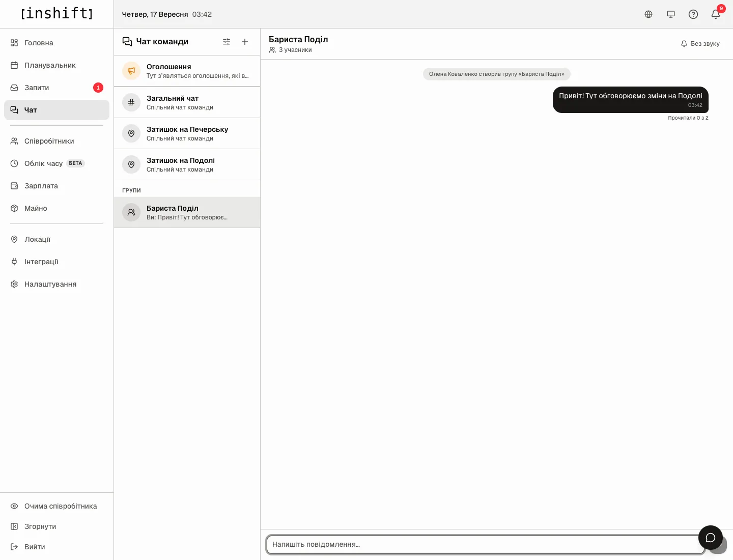The width and height of the screenshot is (733, 560).
Task: Open the help question mark icon
Action: point(693,14)
